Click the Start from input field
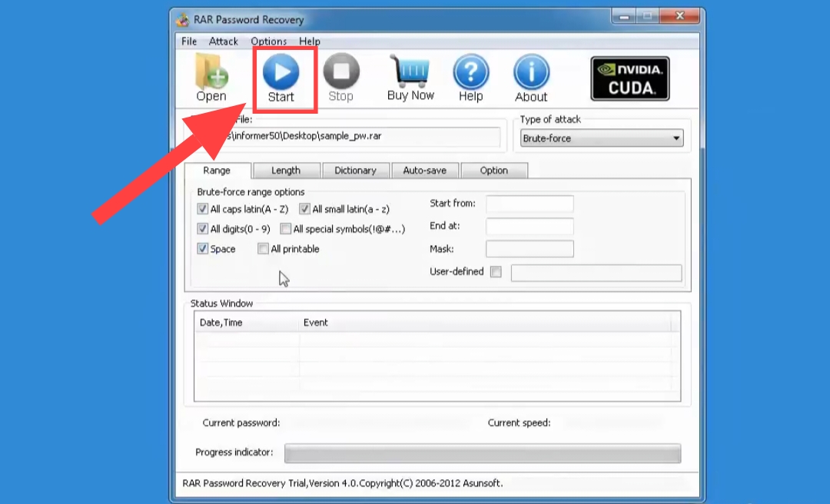Image resolution: width=830 pixels, height=504 pixels. coord(530,204)
